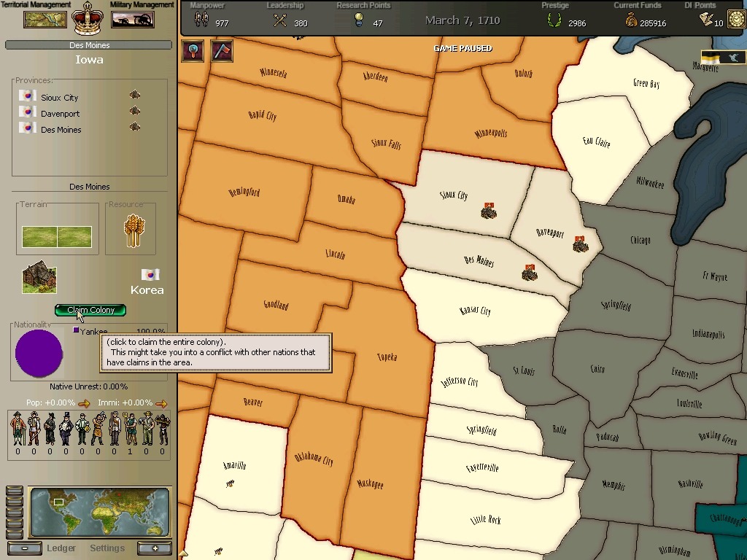This screenshot has width=747, height=560.
Task: Select Davenport in provinces list
Action: pos(60,114)
